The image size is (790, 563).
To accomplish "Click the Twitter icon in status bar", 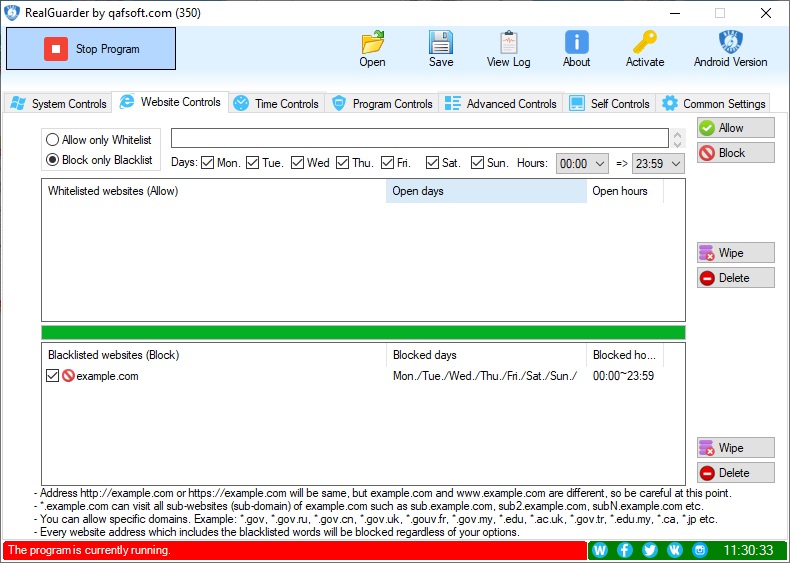I will (649, 550).
